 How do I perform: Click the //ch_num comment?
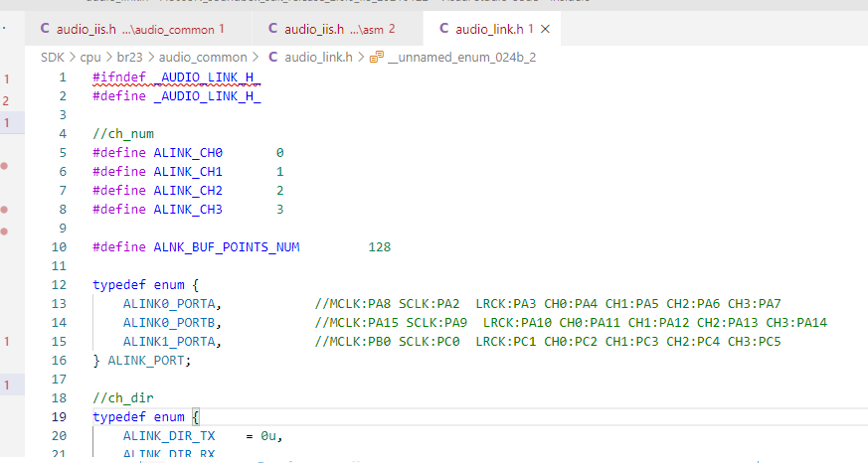point(123,134)
